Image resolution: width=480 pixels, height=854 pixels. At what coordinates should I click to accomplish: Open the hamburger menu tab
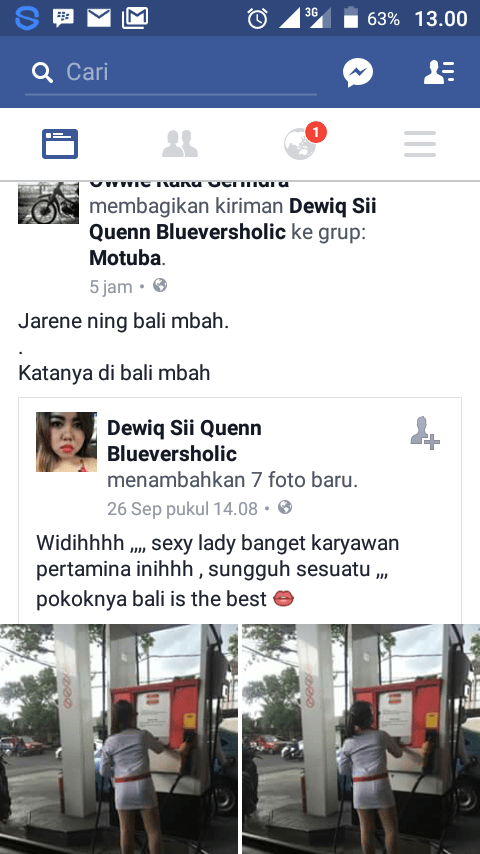tap(420, 144)
